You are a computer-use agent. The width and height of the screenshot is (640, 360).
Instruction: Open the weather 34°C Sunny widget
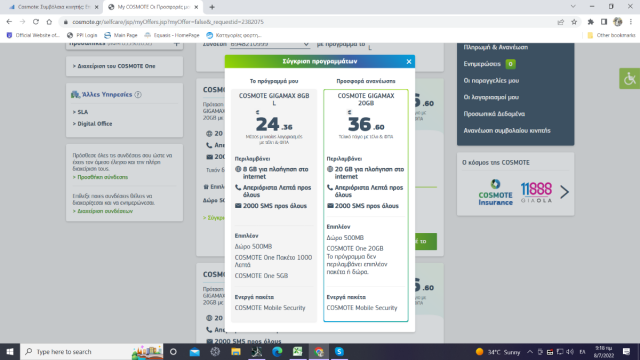498,351
